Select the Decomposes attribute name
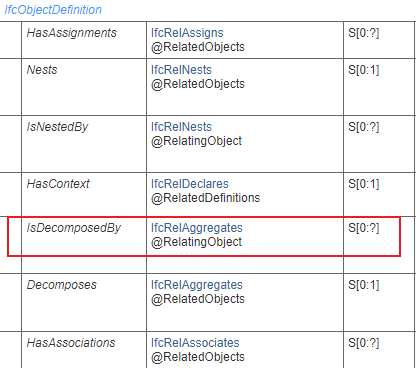 [x=62, y=285]
